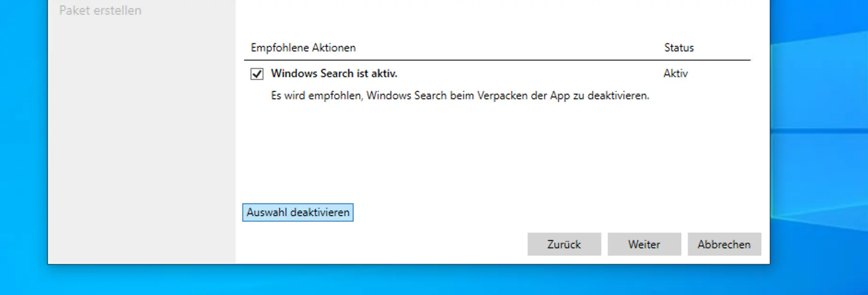This screenshot has height=295, width=868.
Task: Click the bold 'Windows Search ist aktiv.' row title
Action: [x=334, y=74]
